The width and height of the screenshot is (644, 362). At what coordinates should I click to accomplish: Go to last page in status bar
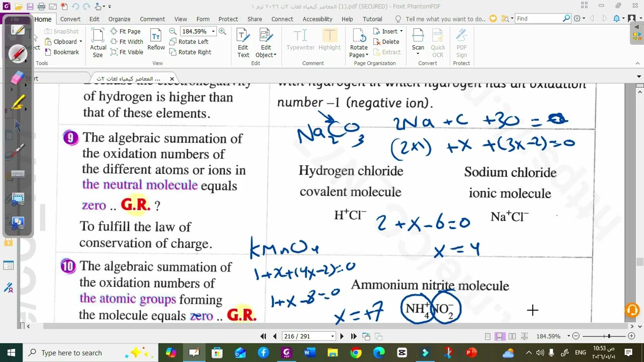pyautogui.click(x=354, y=336)
